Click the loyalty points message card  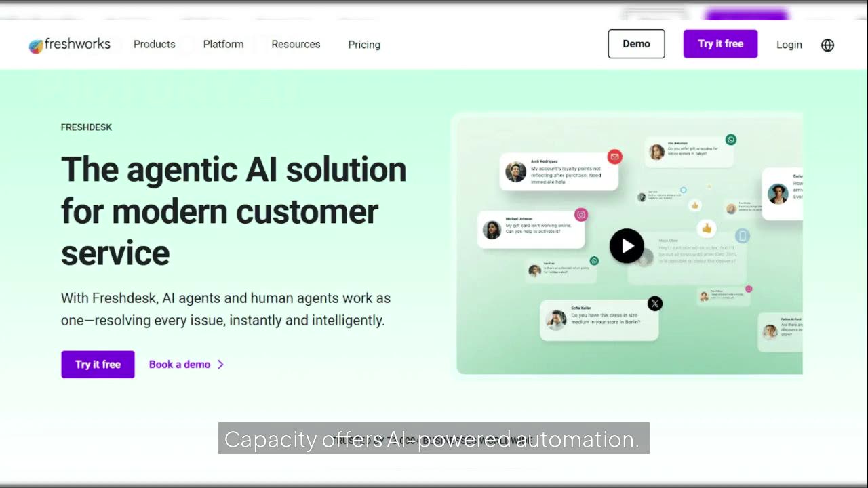[559, 171]
